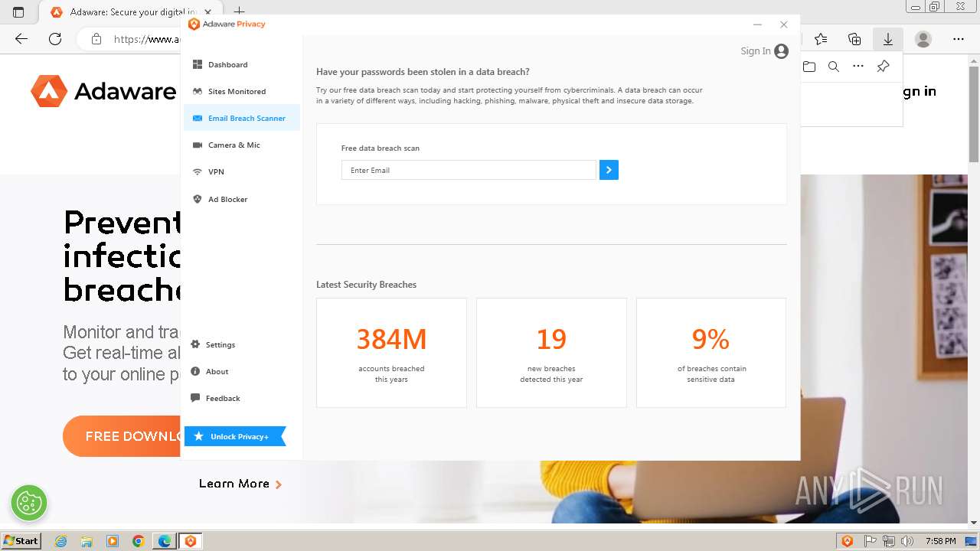
Task: Open the downloads folder icon in Edge panel
Action: pyautogui.click(x=809, y=67)
